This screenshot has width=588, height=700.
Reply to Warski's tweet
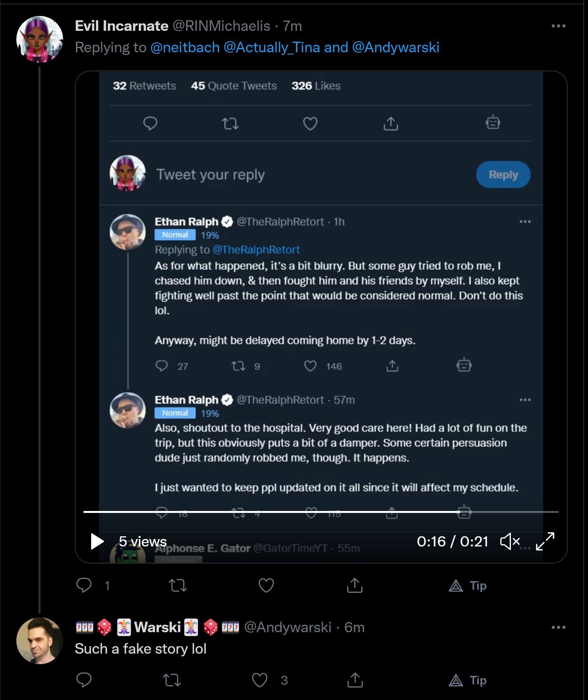tap(84, 680)
